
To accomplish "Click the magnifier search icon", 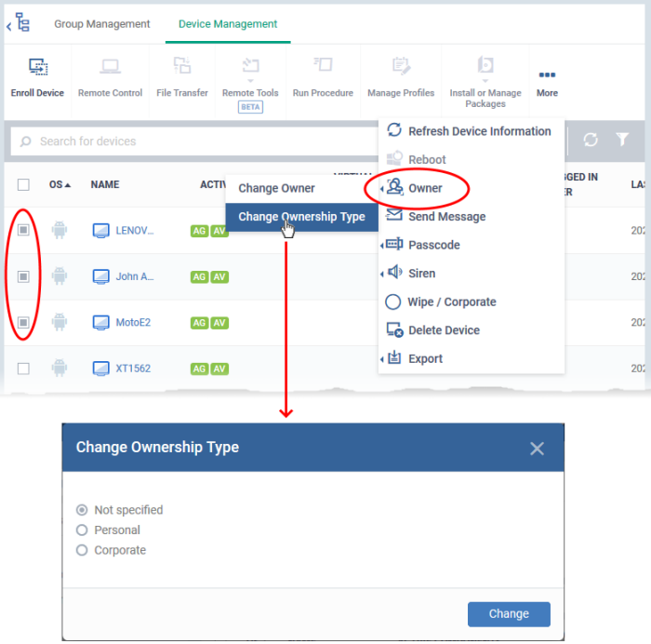I will [x=25, y=141].
